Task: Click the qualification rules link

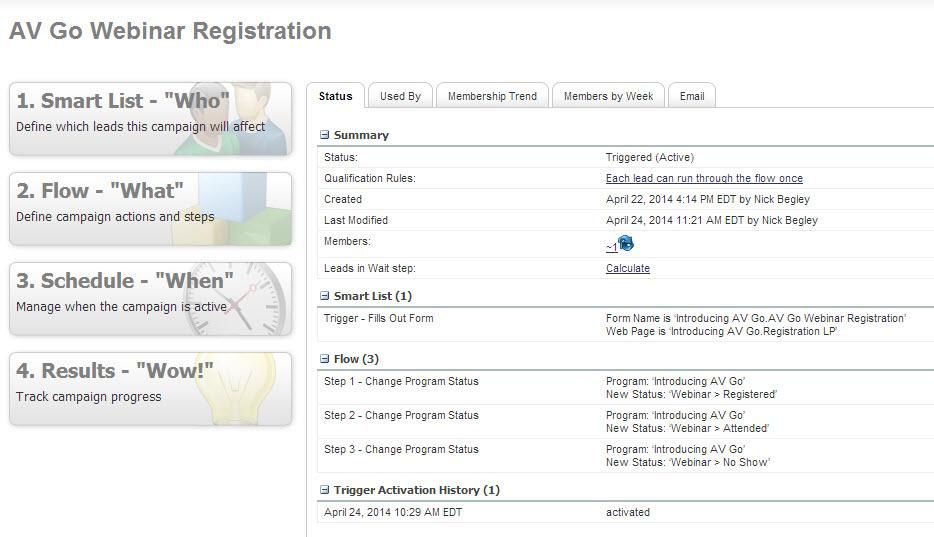Action: pyautogui.click(x=704, y=179)
